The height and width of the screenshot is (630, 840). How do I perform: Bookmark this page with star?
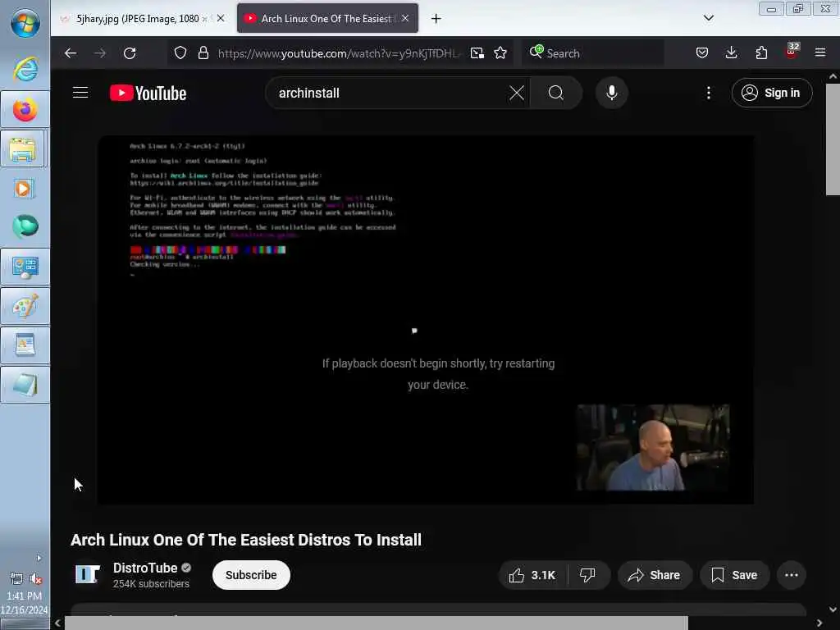500,53
